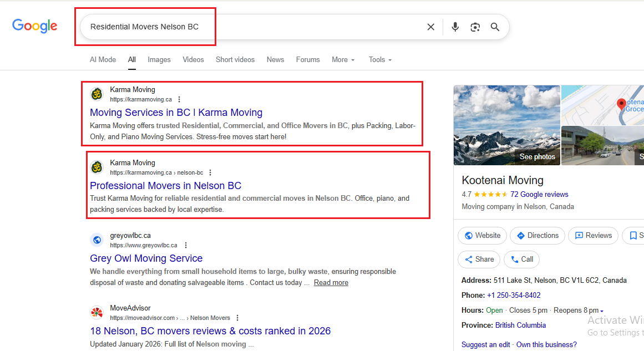Switch to the Images tab

point(159,60)
